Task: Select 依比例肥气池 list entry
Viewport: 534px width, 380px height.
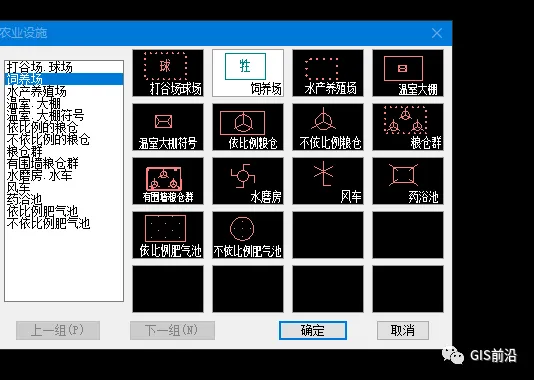Action: (x=64, y=211)
